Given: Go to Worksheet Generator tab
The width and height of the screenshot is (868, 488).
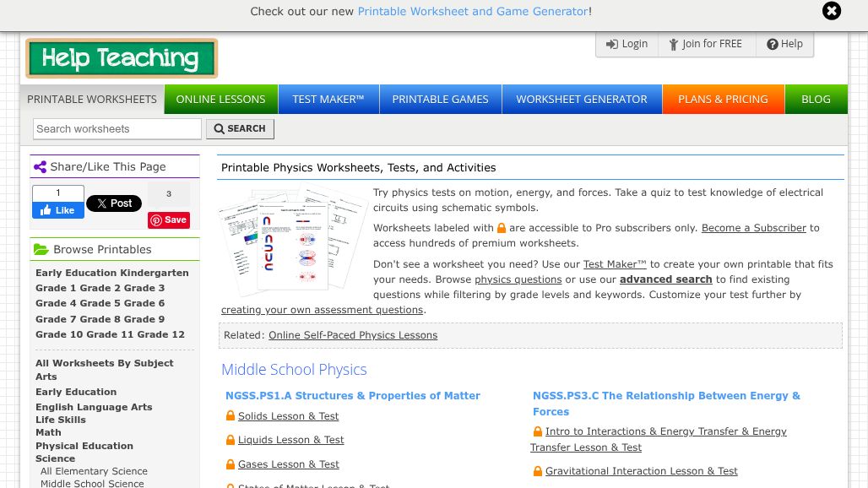Looking at the screenshot, I should tap(582, 99).
